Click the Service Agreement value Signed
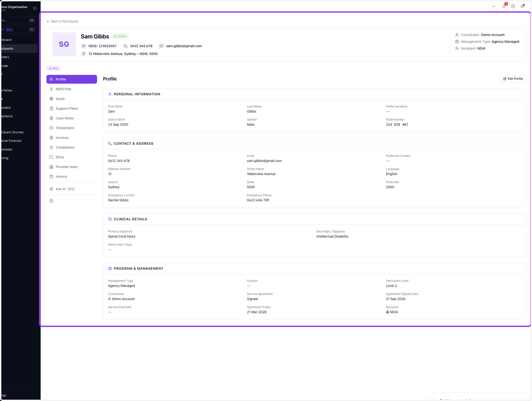 click(x=252, y=299)
